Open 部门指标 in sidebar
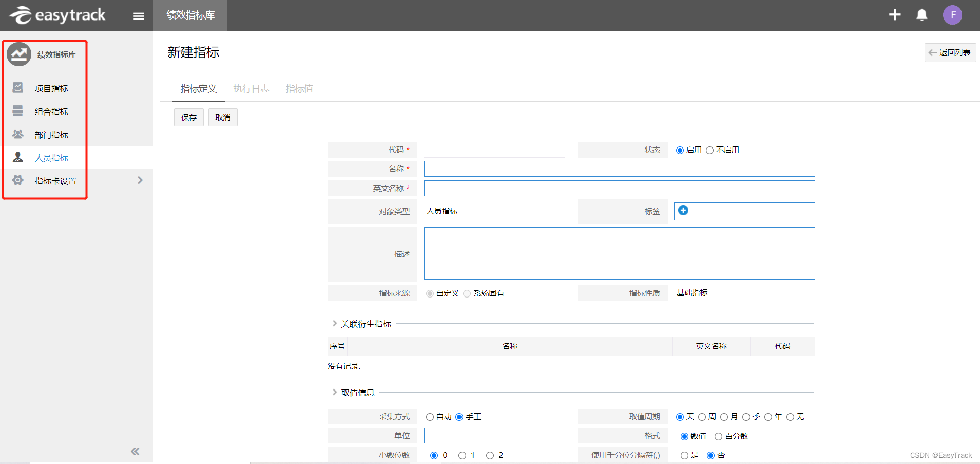This screenshot has height=464, width=980. coord(51,135)
